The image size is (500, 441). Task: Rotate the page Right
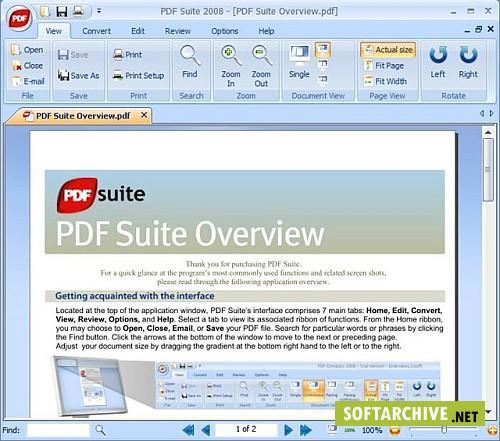tap(468, 62)
